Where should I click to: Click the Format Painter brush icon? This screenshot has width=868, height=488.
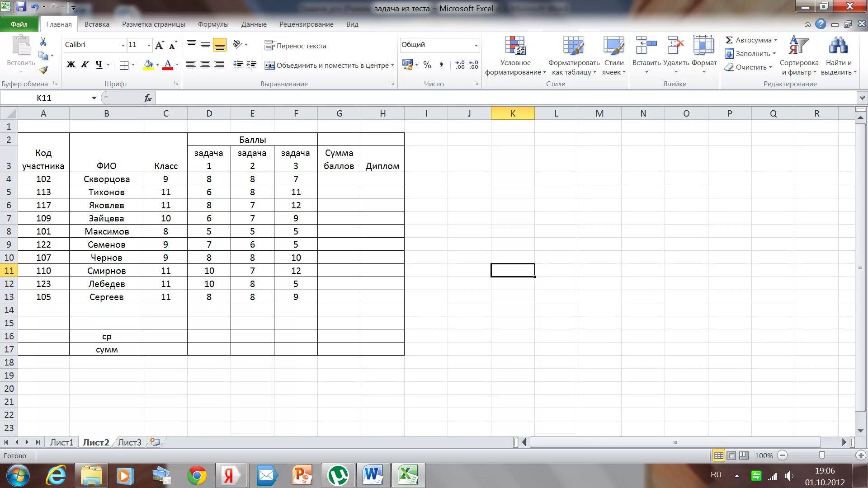point(43,70)
